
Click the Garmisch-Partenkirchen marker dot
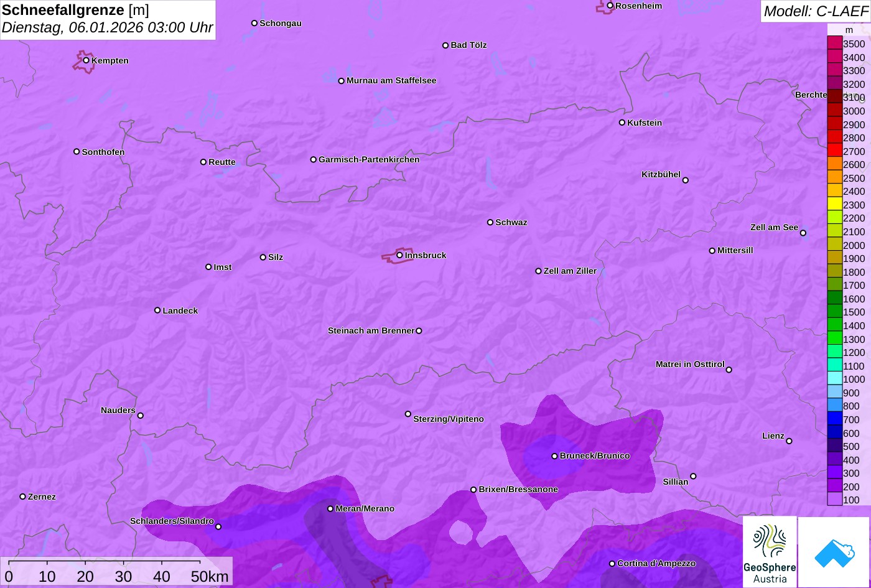click(x=314, y=159)
